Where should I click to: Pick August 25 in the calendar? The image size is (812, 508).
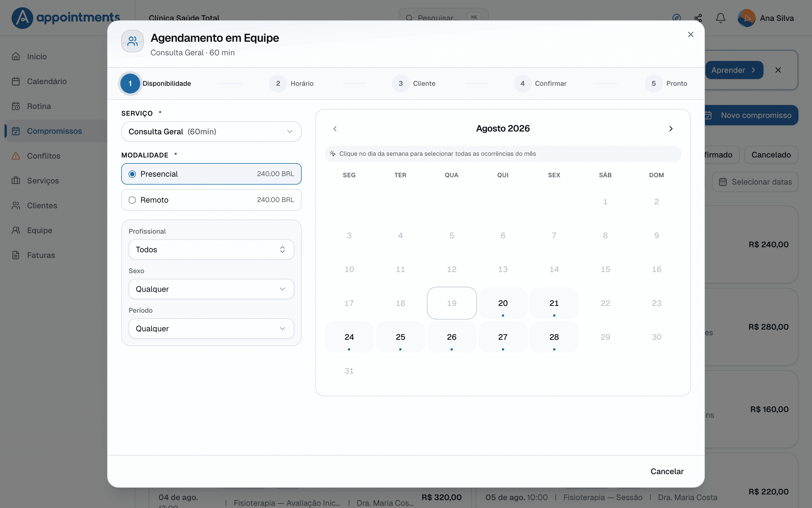tap(400, 337)
